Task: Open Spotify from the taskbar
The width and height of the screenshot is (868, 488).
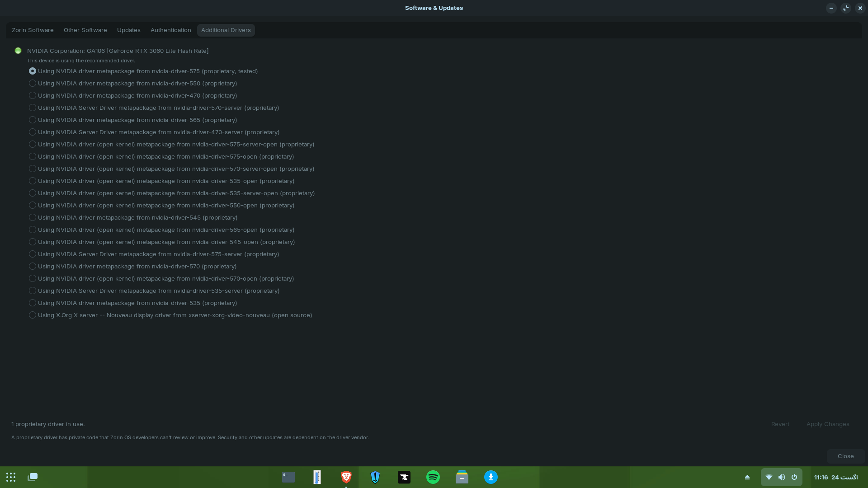Action: pyautogui.click(x=433, y=477)
